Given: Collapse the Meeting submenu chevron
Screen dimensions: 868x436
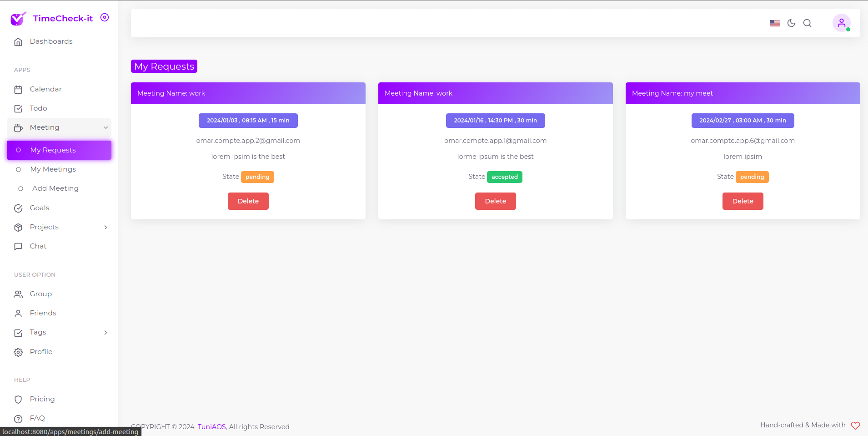Looking at the screenshot, I should pos(105,127).
